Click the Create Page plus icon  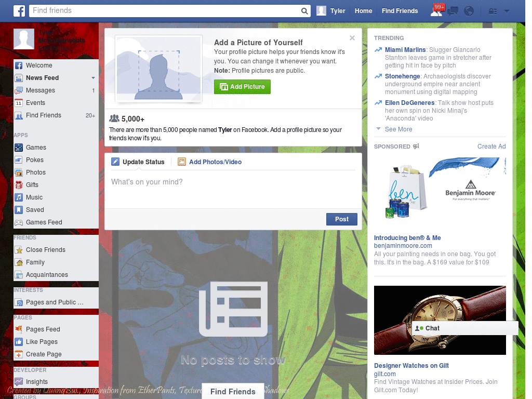click(x=19, y=354)
